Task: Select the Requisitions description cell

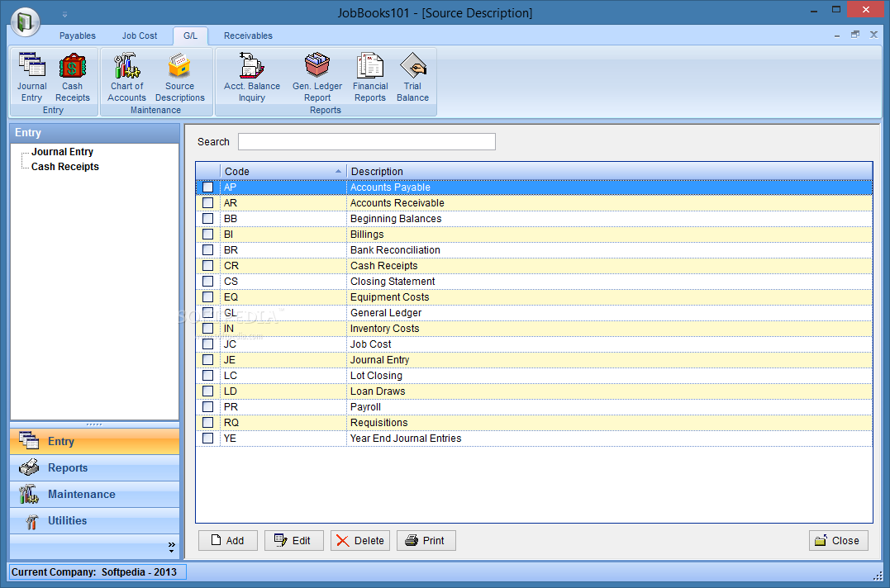Action: [x=610, y=423]
